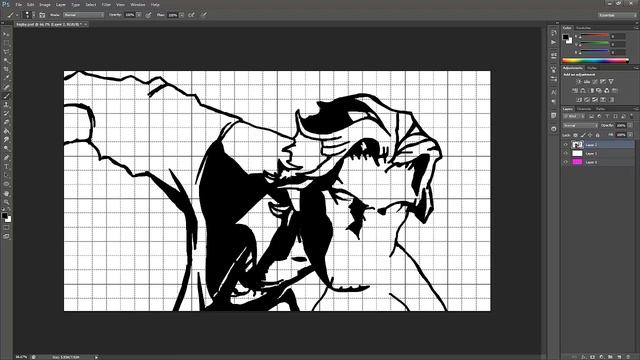Open the File menu
Viewport: 640px width, 360px height.
tap(19, 4)
